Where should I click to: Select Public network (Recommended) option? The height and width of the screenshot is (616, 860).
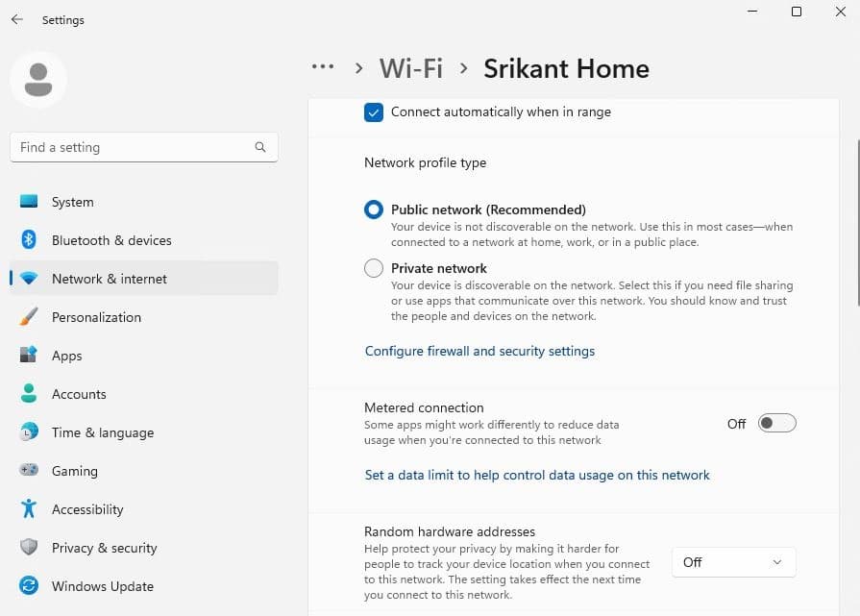(374, 210)
